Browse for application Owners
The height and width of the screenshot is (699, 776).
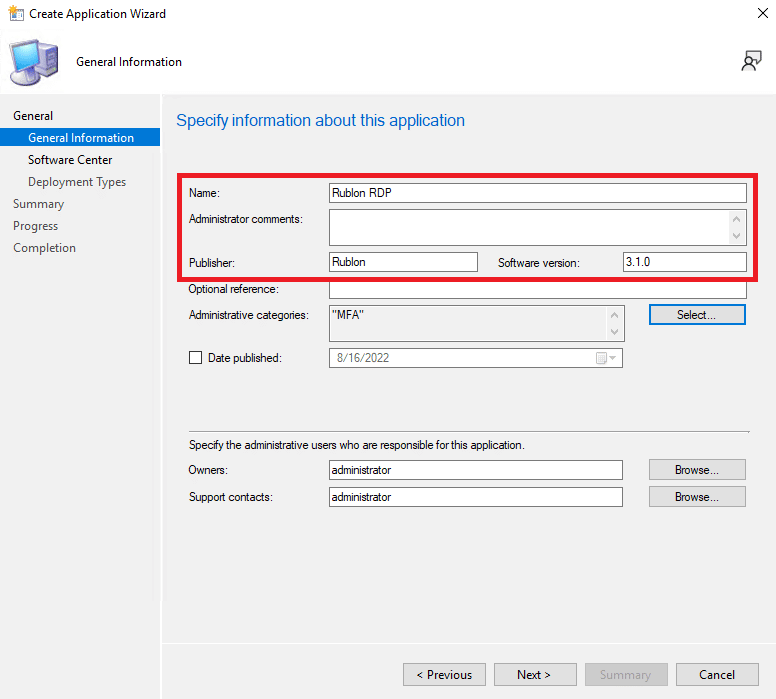point(697,470)
